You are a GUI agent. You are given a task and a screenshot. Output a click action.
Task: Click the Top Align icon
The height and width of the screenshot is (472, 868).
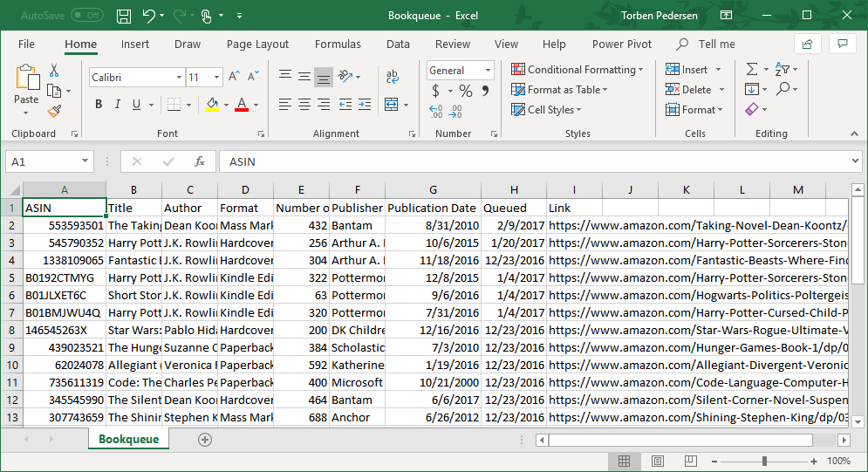[x=285, y=76]
